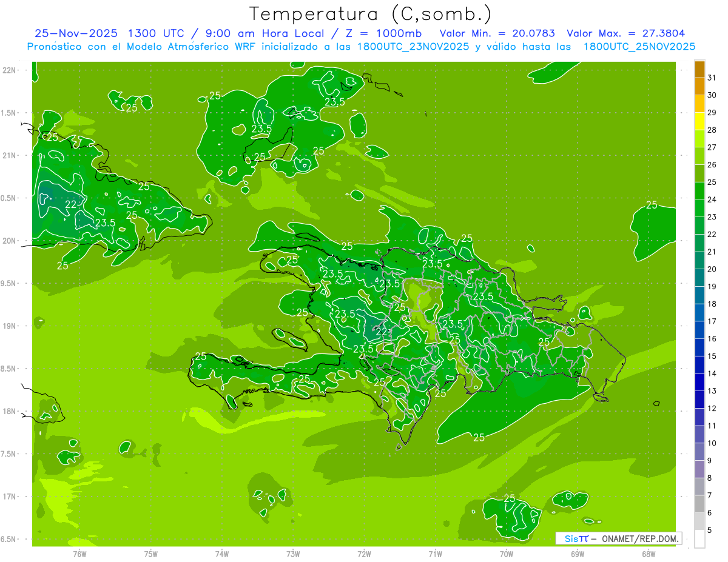728x562 pixels.
Task: Click the '68W' longitude axis label
Action: click(649, 554)
